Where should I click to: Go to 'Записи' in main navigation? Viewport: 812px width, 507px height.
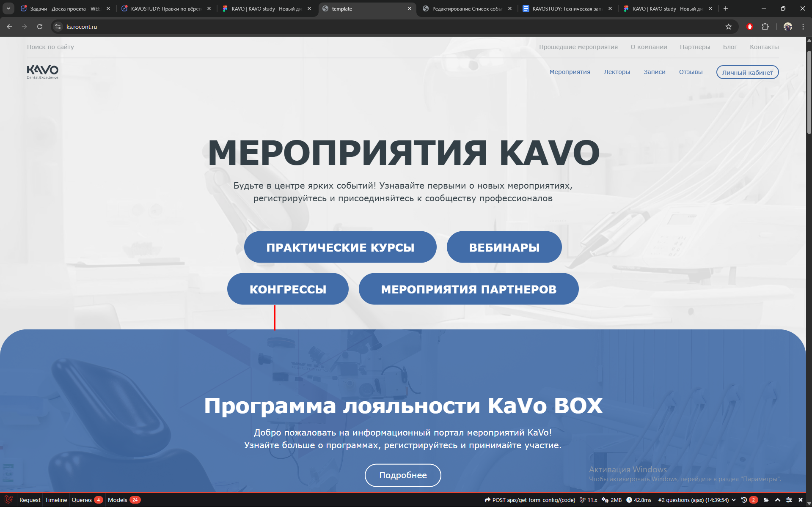(x=654, y=72)
